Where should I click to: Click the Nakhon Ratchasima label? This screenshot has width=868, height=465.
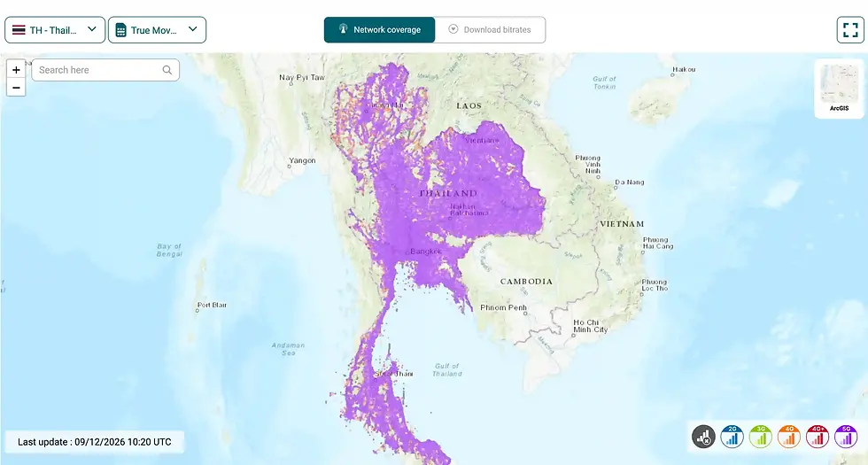tap(469, 209)
